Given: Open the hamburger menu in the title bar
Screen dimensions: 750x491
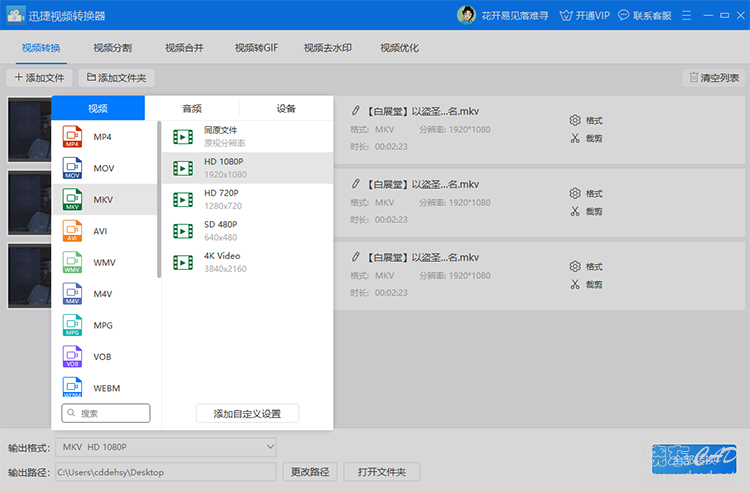Looking at the screenshot, I should coord(686,16).
